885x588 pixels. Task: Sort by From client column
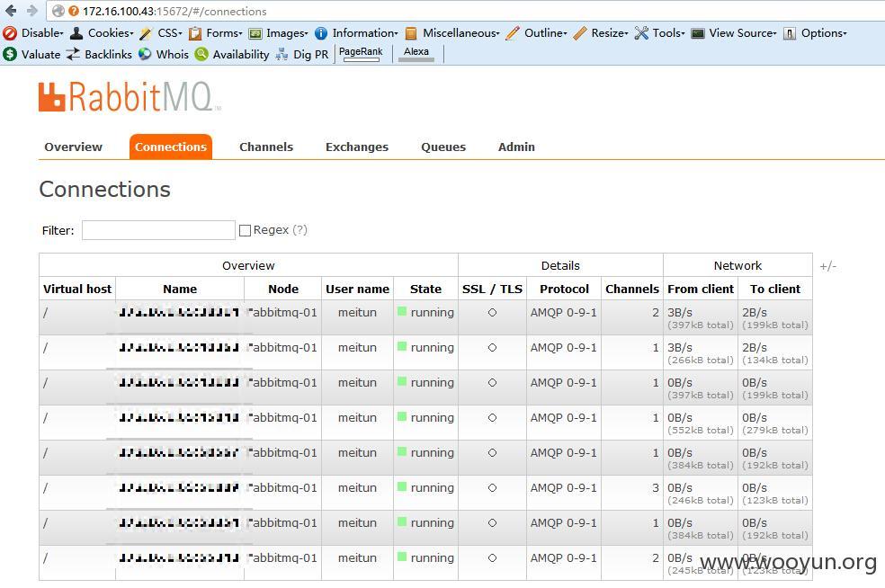click(701, 289)
